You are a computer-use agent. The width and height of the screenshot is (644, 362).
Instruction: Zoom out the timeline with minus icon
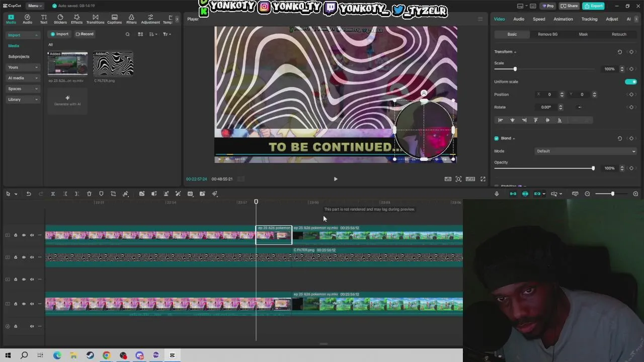pyautogui.click(x=587, y=194)
